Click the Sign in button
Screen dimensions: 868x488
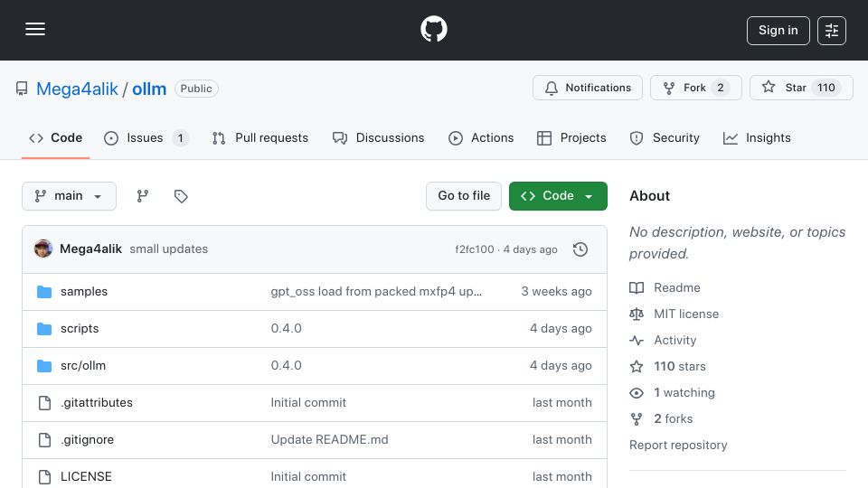(778, 31)
